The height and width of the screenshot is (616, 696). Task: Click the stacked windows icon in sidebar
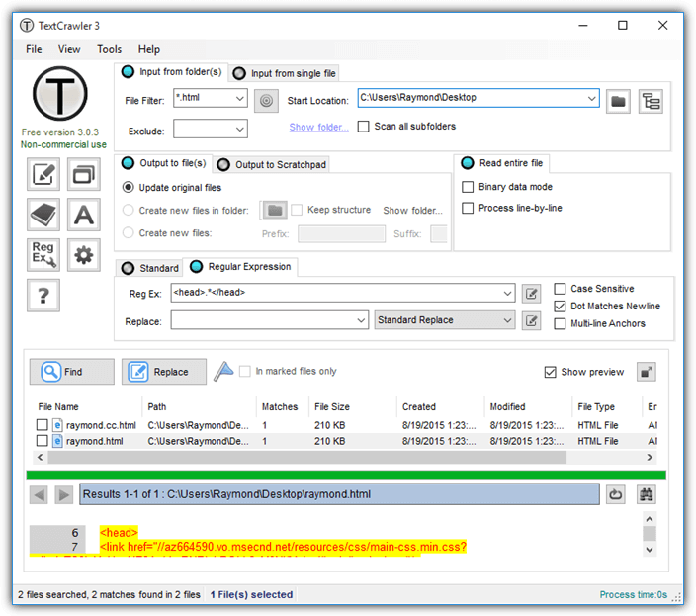click(x=84, y=174)
